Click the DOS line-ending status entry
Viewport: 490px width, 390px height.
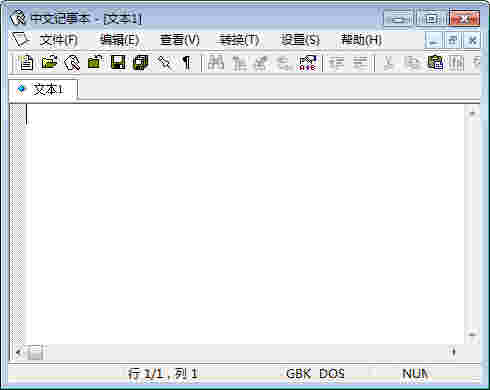coord(332,374)
